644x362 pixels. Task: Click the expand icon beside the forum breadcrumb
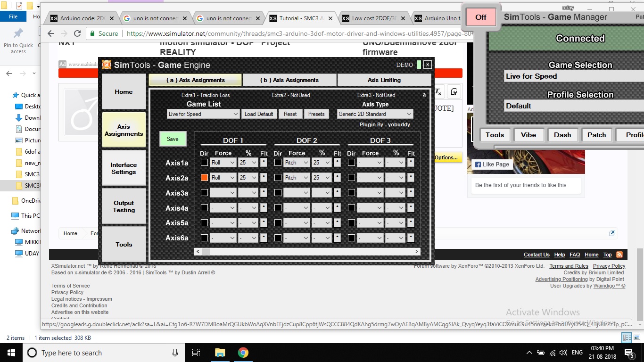tap(612, 233)
